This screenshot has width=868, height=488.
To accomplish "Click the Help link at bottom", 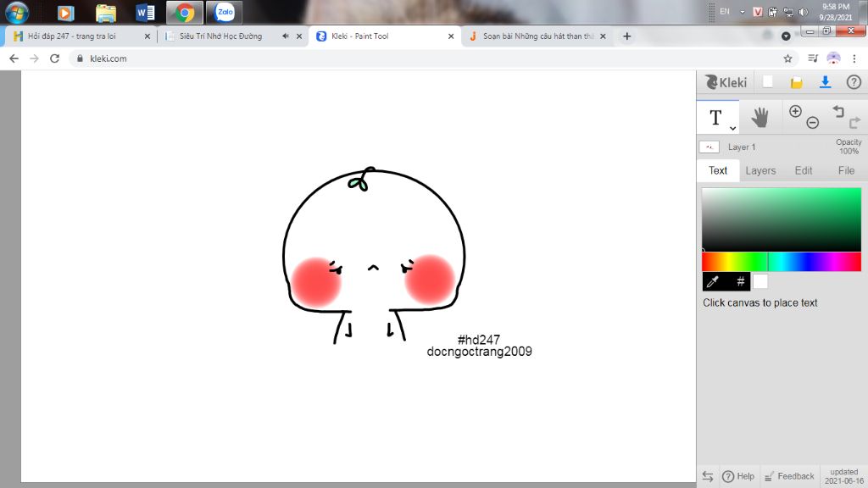I will coord(738,476).
